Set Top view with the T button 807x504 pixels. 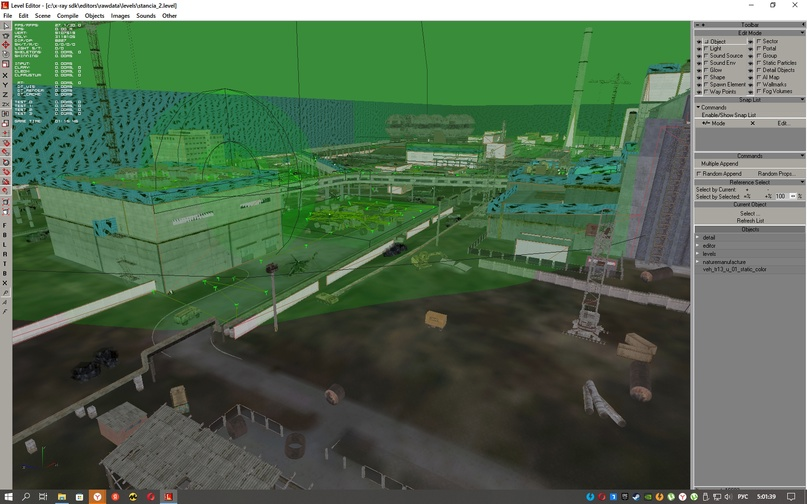pyautogui.click(x=5, y=264)
